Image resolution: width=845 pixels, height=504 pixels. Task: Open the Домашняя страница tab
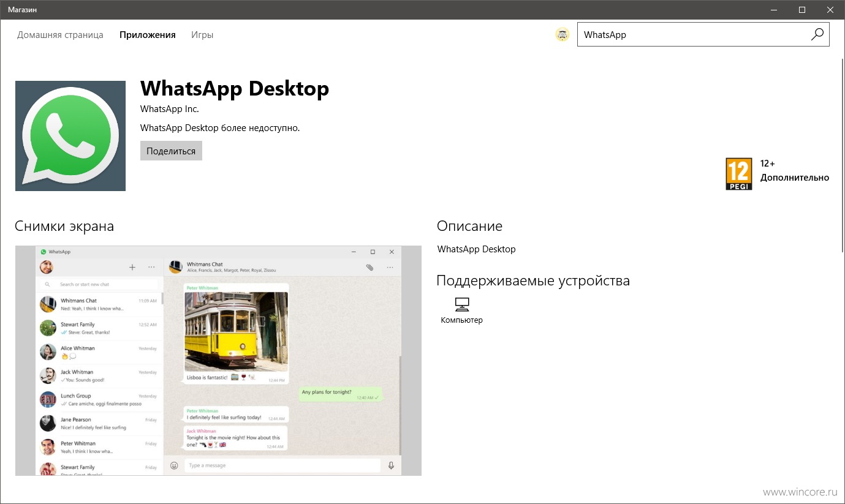click(x=60, y=35)
